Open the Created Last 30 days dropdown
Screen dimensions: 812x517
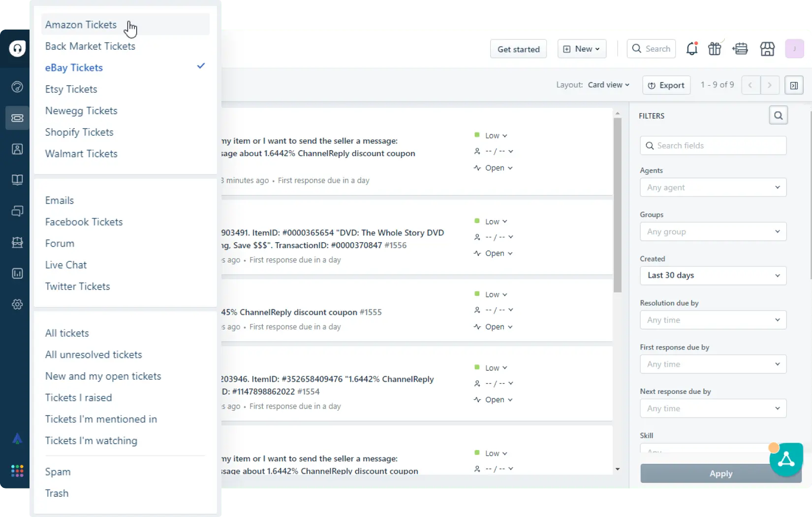[x=713, y=276]
